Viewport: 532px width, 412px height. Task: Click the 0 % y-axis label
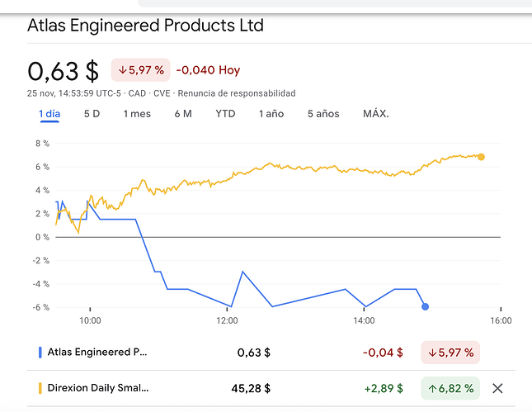click(x=42, y=237)
